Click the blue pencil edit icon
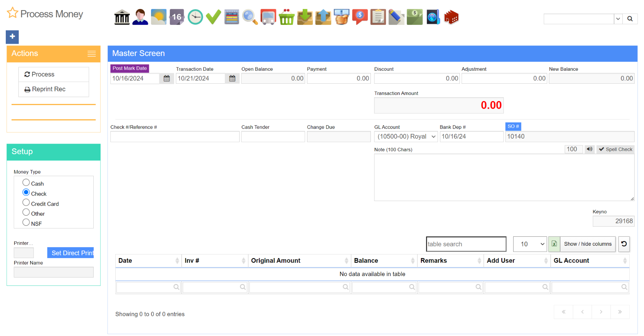This screenshot has width=644, height=336. pos(396,17)
